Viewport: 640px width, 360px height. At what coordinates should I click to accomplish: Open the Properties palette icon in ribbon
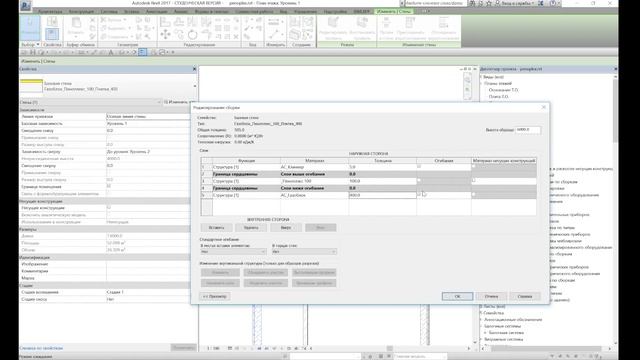(52, 34)
